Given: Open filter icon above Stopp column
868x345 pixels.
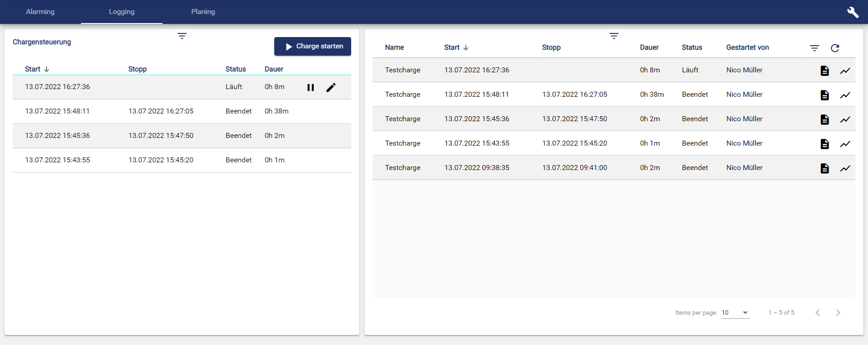Looking at the screenshot, I should tap(614, 36).
